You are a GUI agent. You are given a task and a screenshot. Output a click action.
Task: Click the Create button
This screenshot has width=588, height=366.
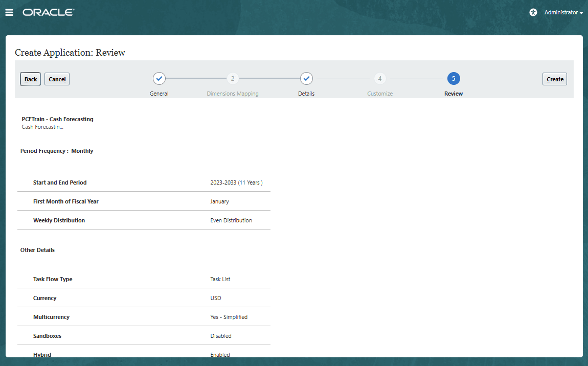(x=555, y=79)
